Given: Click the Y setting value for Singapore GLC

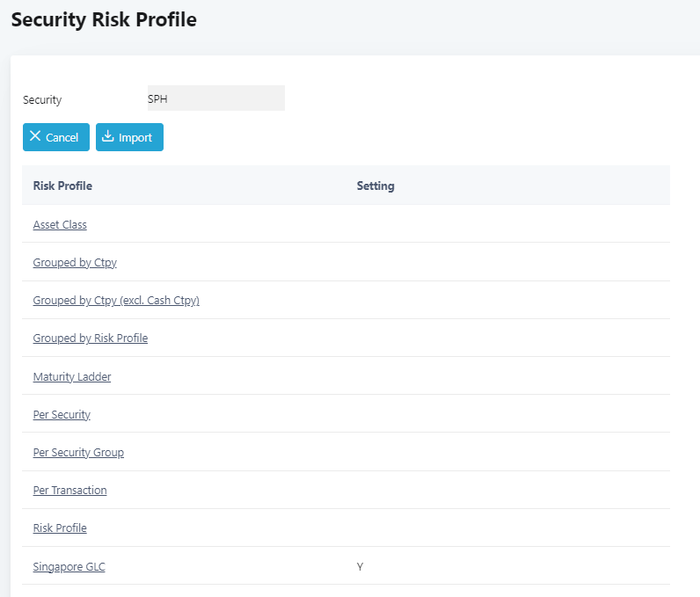Looking at the screenshot, I should click(361, 566).
